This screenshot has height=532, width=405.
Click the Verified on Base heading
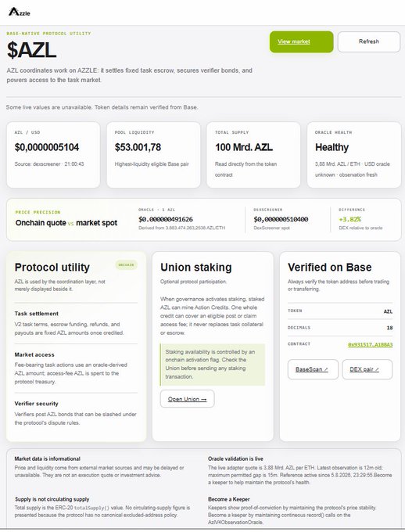click(x=330, y=268)
